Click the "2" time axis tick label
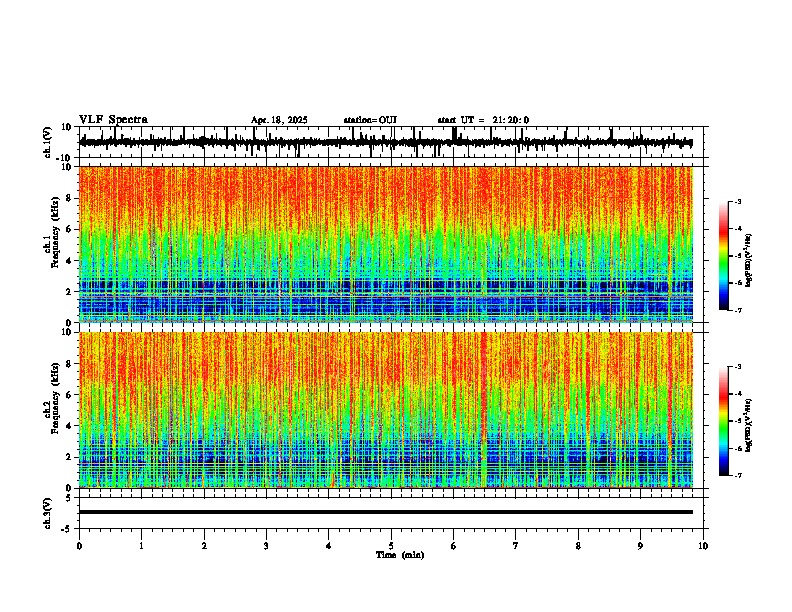 pos(204,546)
